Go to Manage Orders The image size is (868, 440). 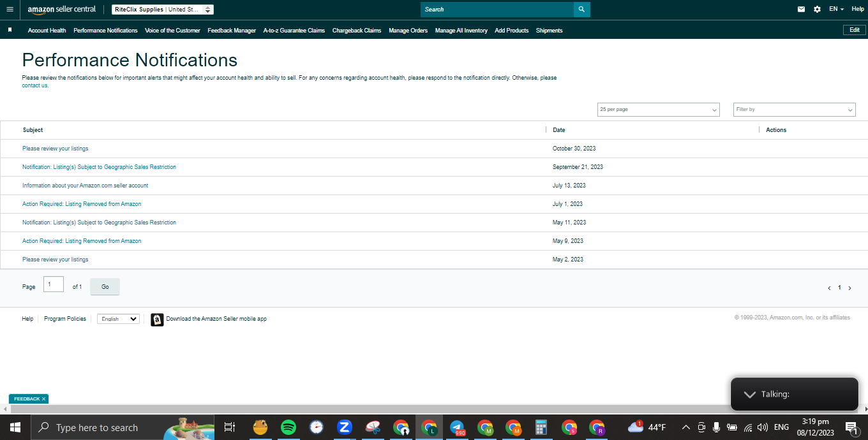tap(408, 31)
